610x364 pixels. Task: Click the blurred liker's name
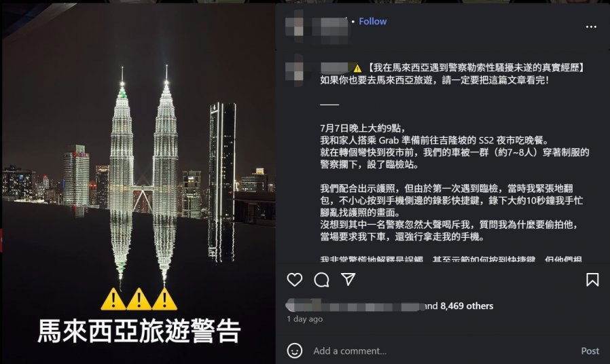click(354, 306)
